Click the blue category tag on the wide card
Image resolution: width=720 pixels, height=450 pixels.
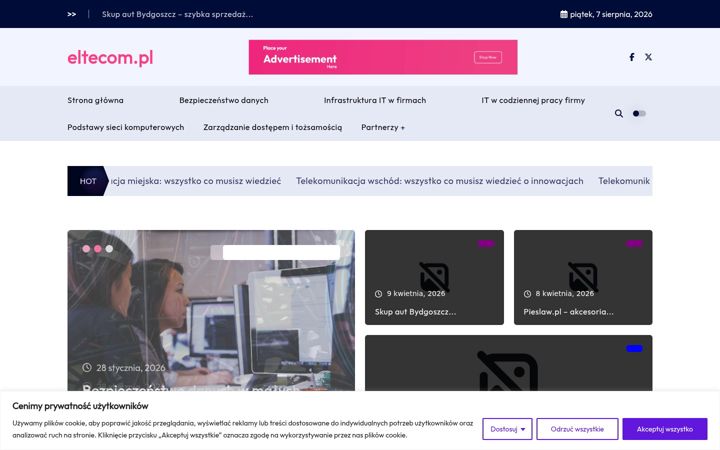pos(635,349)
